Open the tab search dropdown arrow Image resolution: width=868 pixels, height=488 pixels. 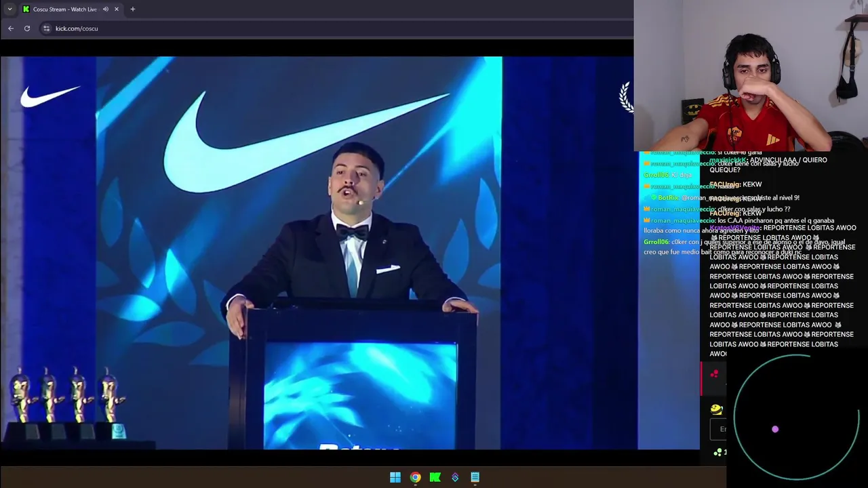coord(9,9)
